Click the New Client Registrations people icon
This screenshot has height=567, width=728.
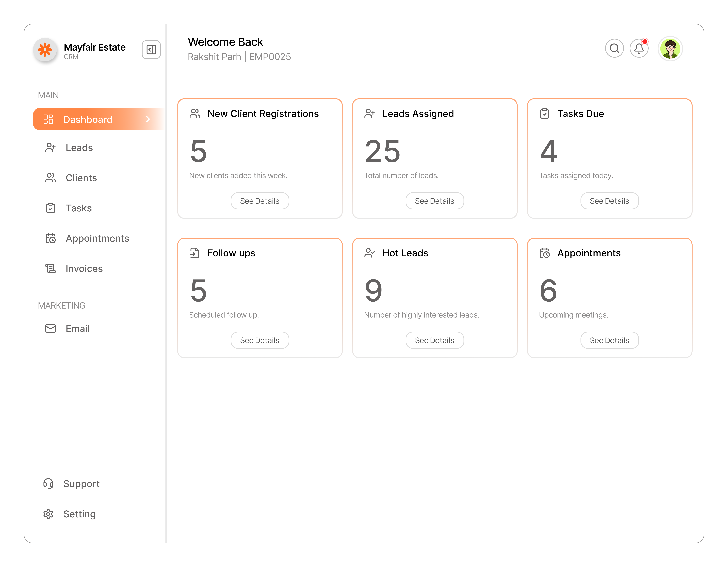(195, 114)
